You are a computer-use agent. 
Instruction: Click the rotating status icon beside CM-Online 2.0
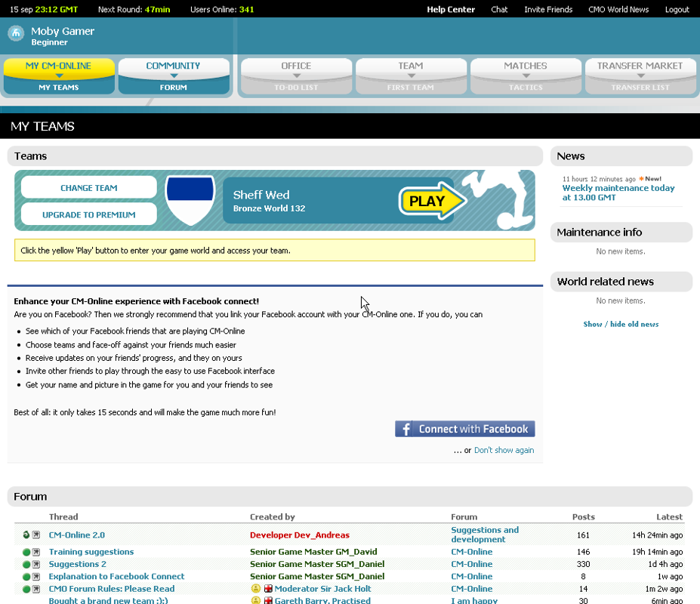pyautogui.click(x=26, y=534)
